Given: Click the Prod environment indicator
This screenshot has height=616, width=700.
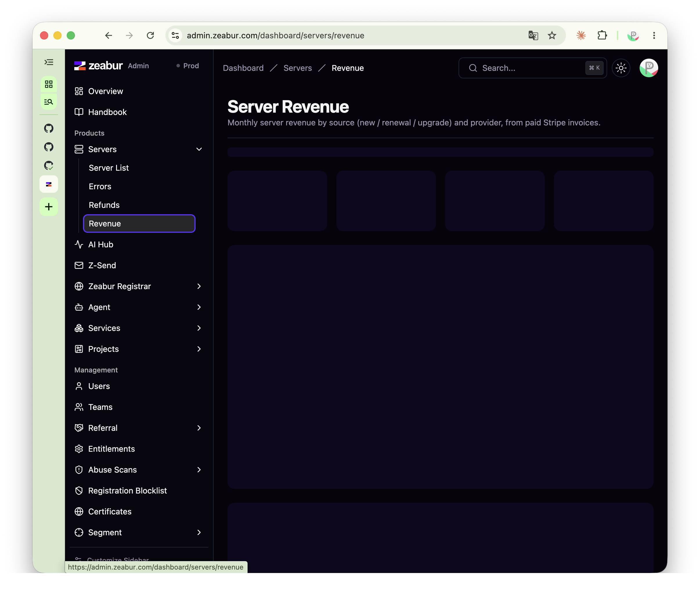Looking at the screenshot, I should pyautogui.click(x=188, y=65).
